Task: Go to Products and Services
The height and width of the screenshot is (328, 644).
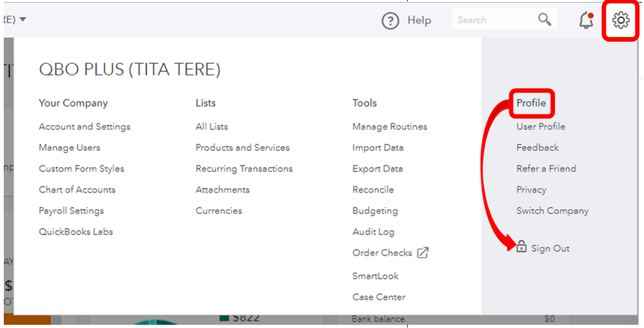Action: (243, 148)
